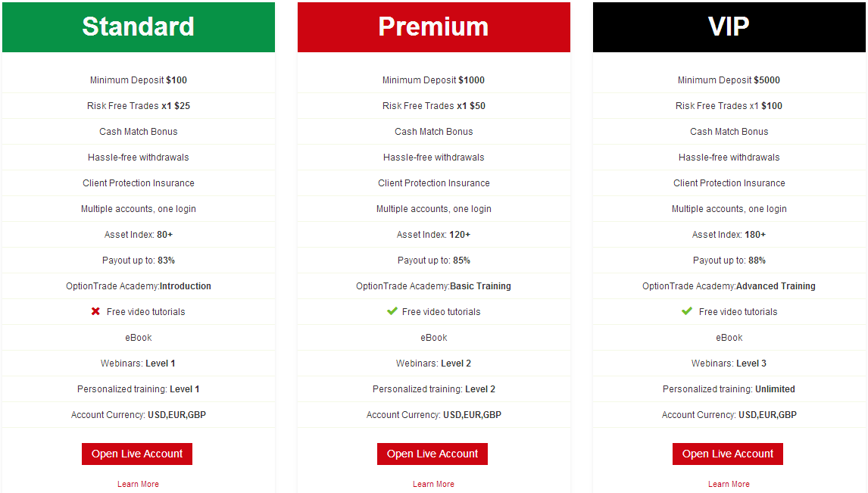Open Live Account for the Standard plan
The image size is (868, 493).
point(136,454)
